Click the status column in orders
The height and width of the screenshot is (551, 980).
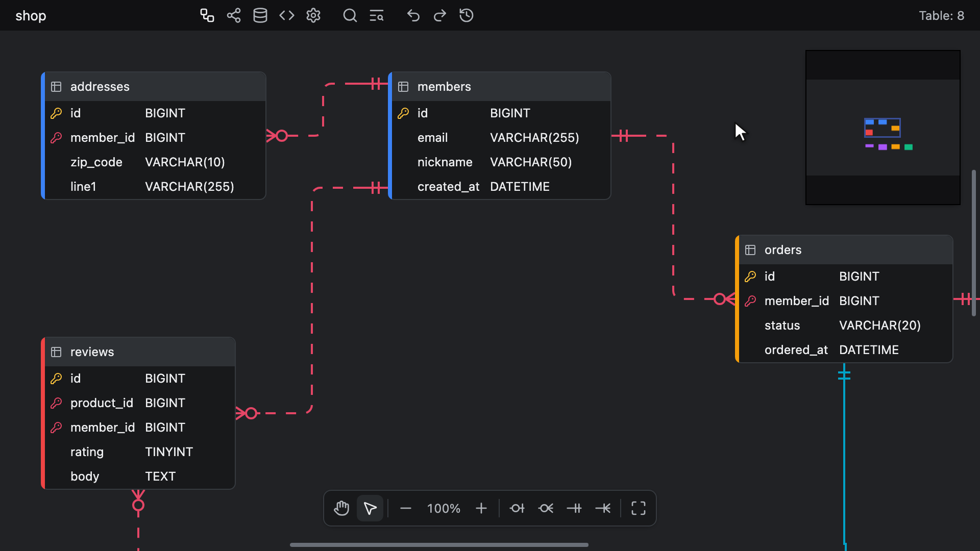[x=846, y=325]
